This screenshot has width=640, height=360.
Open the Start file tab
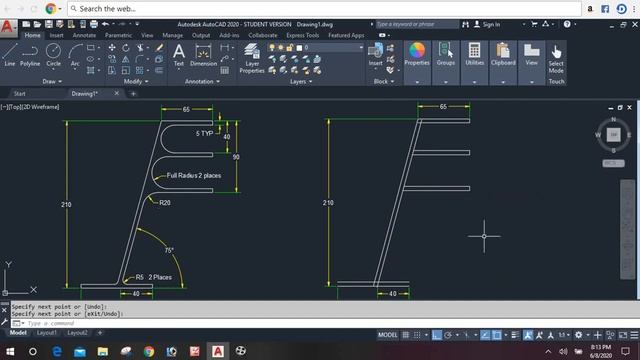(20, 93)
